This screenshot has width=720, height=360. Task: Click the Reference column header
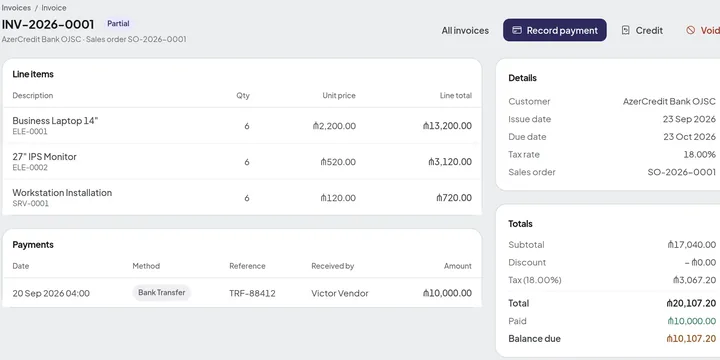pos(248,266)
